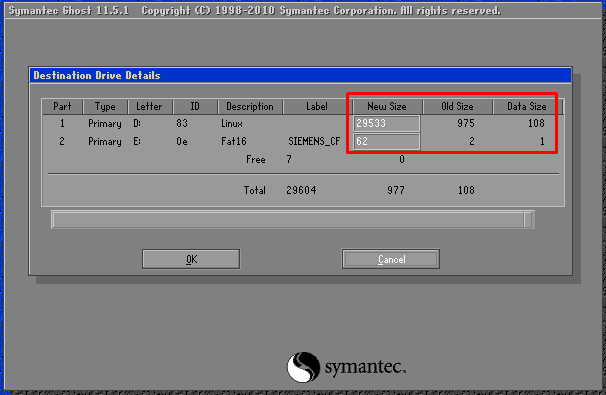606x395 pixels.
Task: Click the Part column header
Action: [62, 107]
